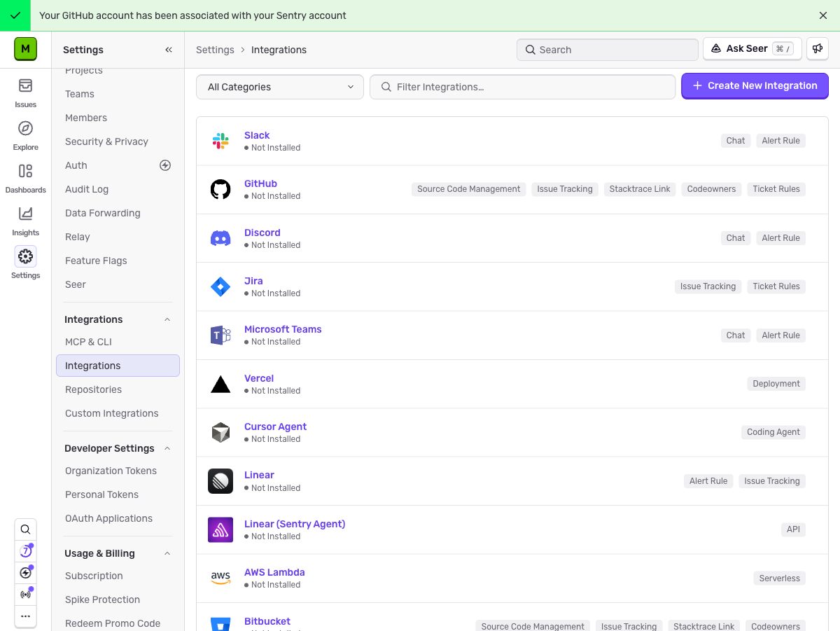Click the Microsoft Teams logo

pos(220,335)
